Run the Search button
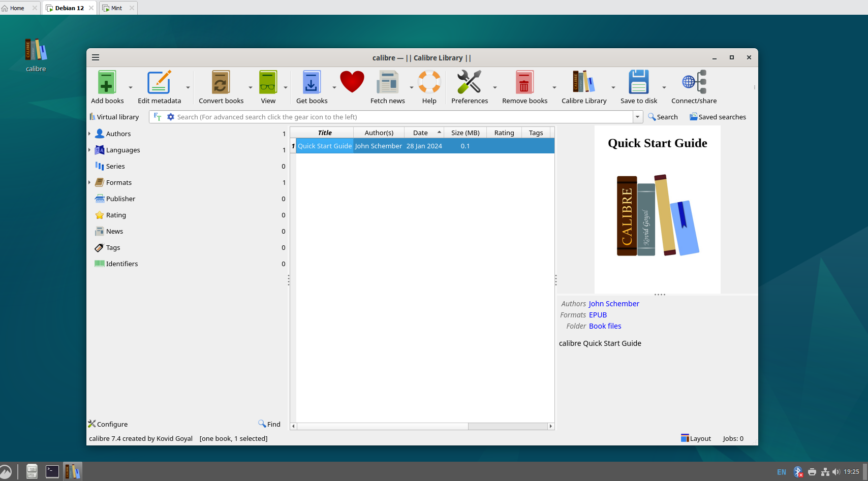Viewport: 868px width, 481px height. 663,117
